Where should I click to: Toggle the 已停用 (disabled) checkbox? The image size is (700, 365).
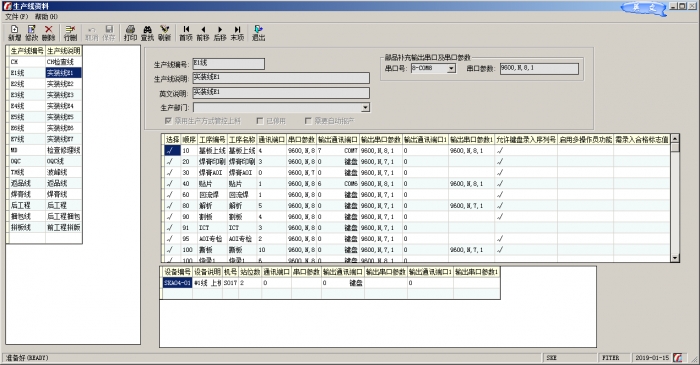tap(260, 120)
